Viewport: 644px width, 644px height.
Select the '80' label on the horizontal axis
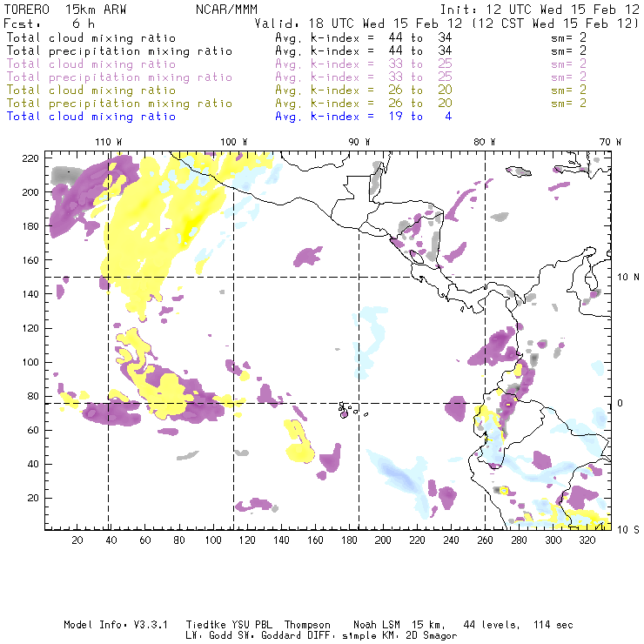[179, 540]
